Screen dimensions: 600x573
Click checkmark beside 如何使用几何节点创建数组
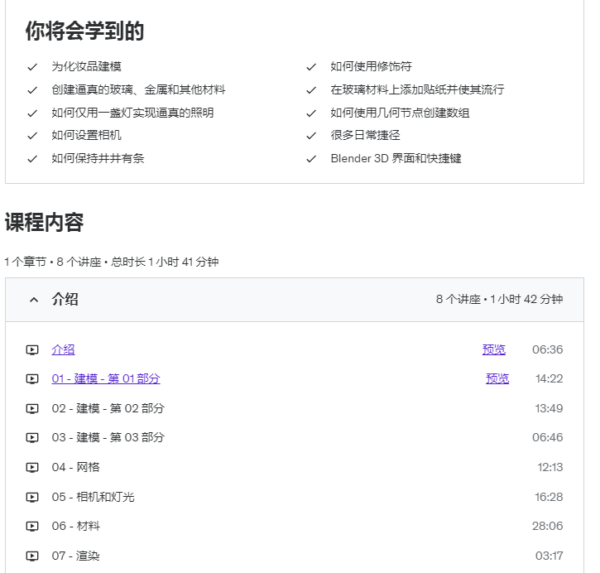click(x=311, y=113)
